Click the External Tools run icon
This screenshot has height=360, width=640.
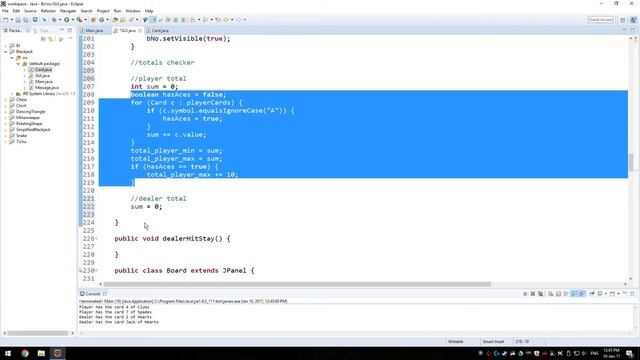79,20
